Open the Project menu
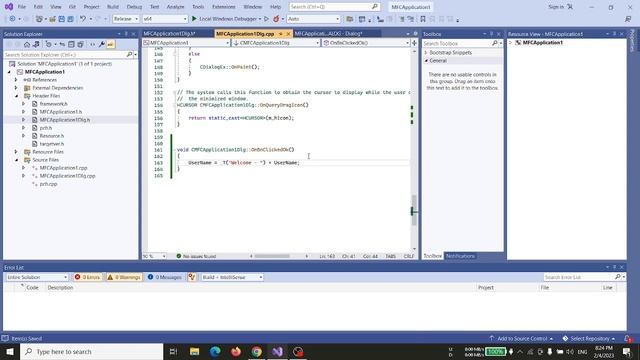Screen dimensions: 640x360 point(91,7)
